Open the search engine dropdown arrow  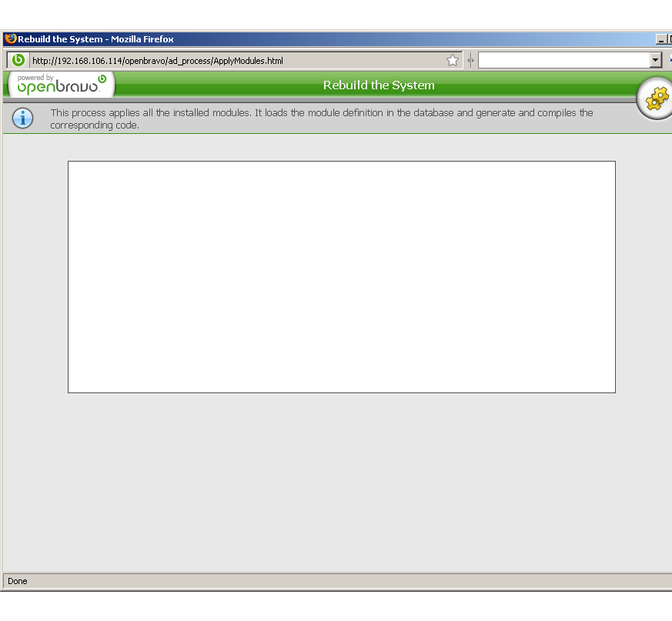(655, 61)
